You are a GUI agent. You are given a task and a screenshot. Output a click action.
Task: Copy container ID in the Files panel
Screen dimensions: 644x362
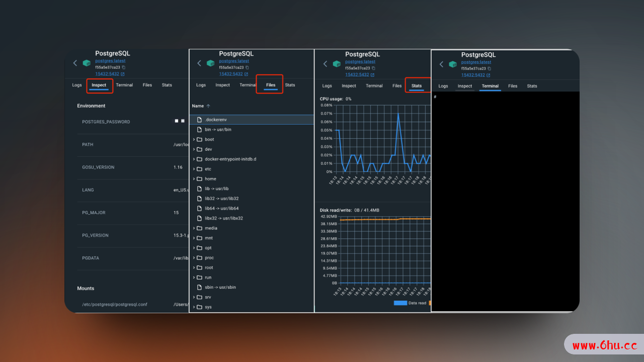coord(248,67)
